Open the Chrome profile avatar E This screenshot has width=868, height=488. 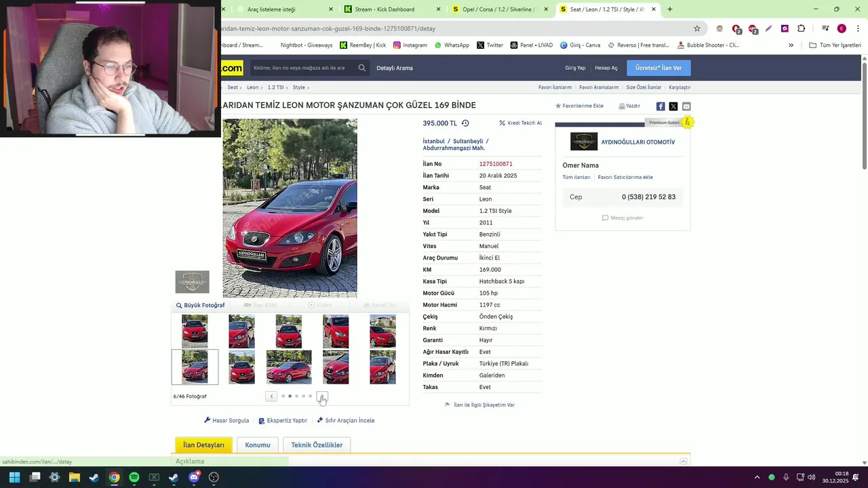842,28
